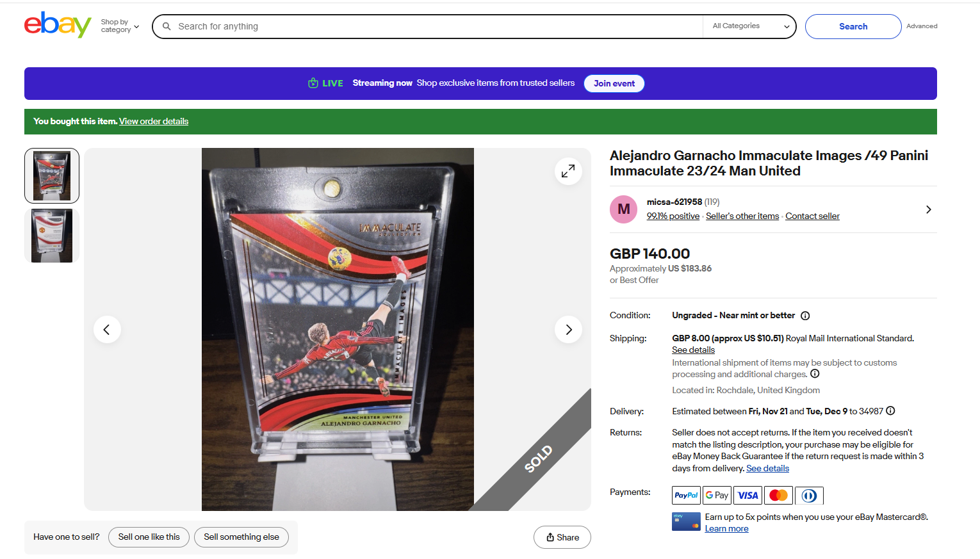Open the Shop by category dropdown

(x=120, y=26)
